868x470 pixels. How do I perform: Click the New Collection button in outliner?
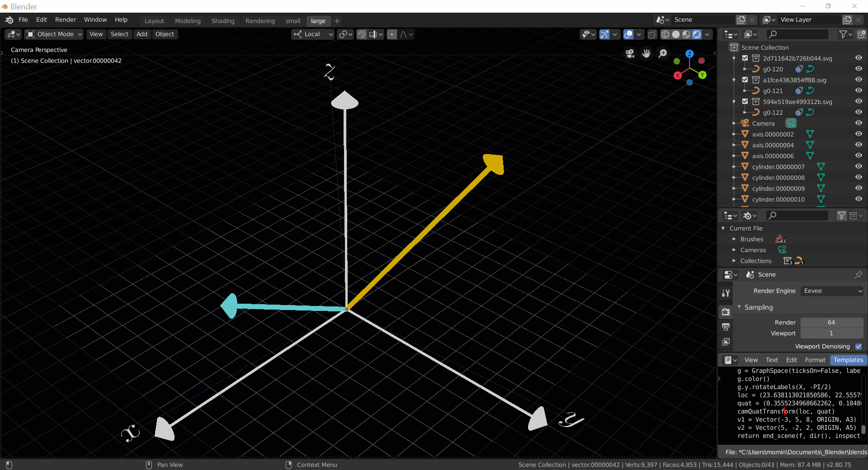862,35
